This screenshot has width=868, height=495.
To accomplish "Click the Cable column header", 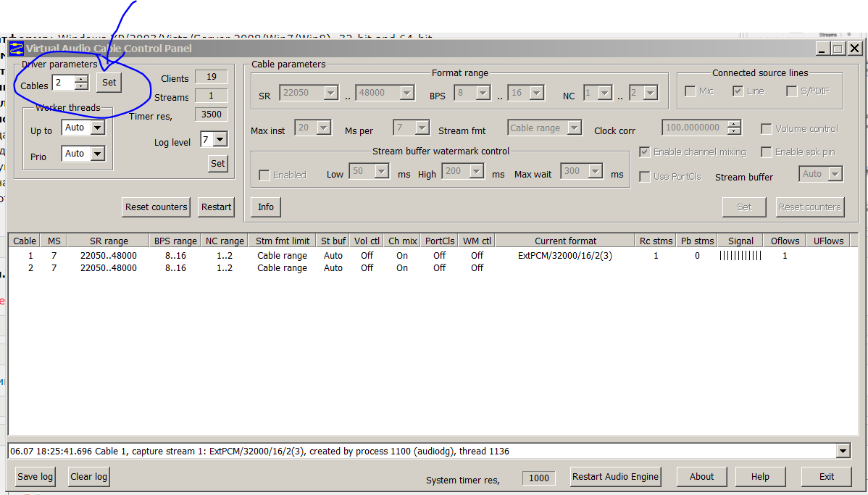I will [x=25, y=241].
